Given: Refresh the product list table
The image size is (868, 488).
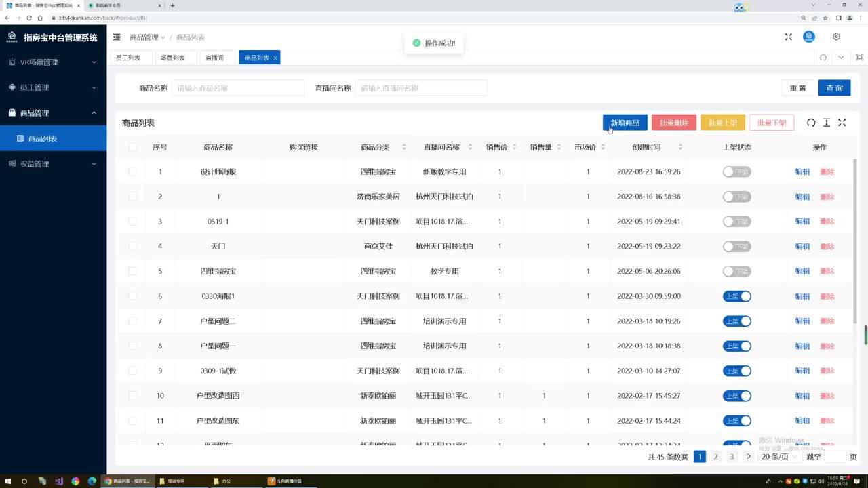Looking at the screenshot, I should click(810, 123).
